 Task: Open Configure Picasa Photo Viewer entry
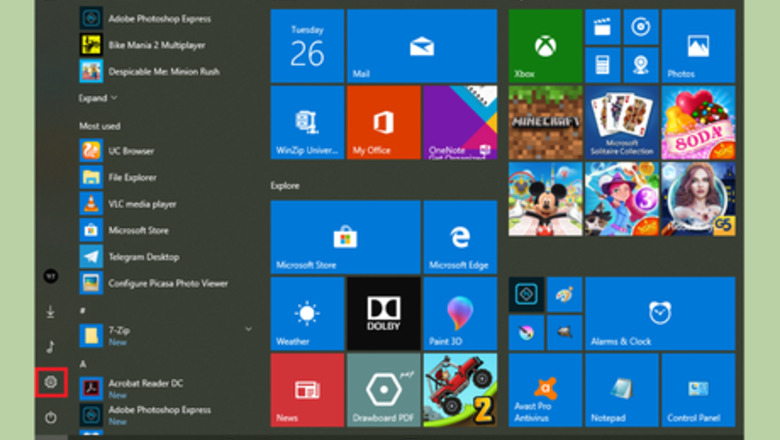(166, 283)
